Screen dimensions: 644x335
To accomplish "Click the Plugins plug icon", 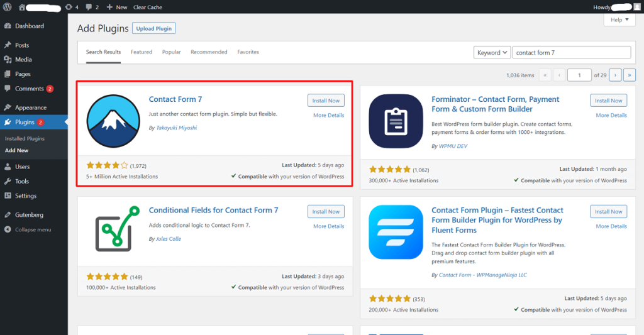I will click(x=8, y=123).
